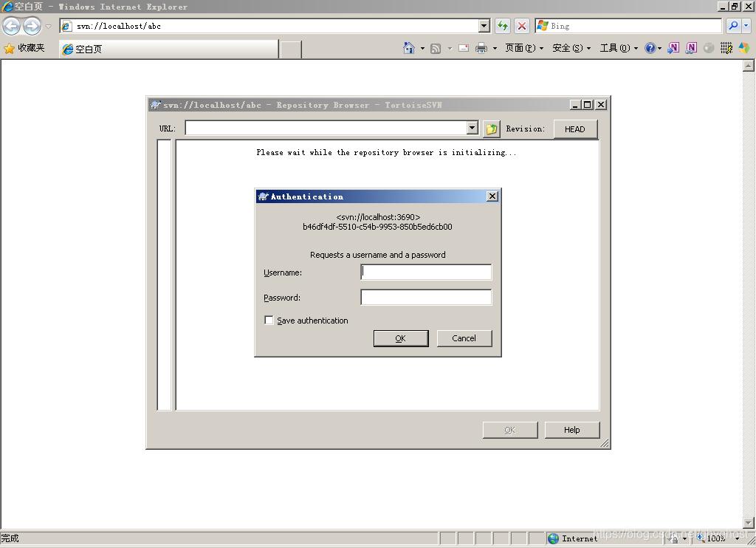This screenshot has width=756, height=548.
Task: Click the Read Mail icon
Action: point(464,48)
